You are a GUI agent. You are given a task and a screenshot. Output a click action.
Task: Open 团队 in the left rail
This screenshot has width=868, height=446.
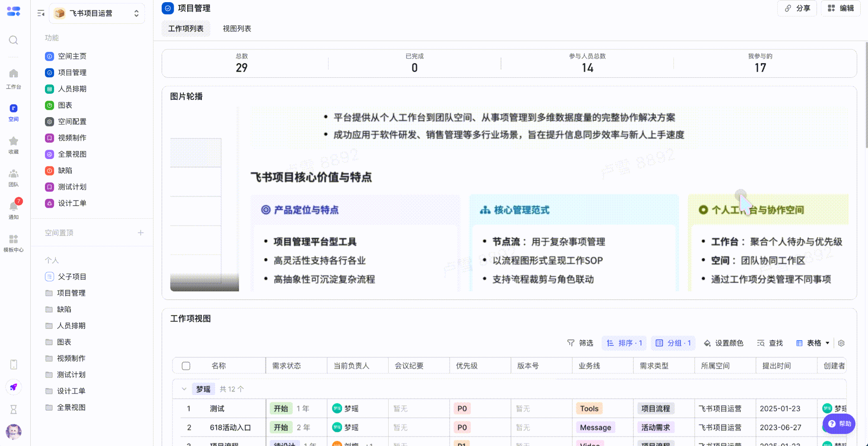(x=13, y=178)
